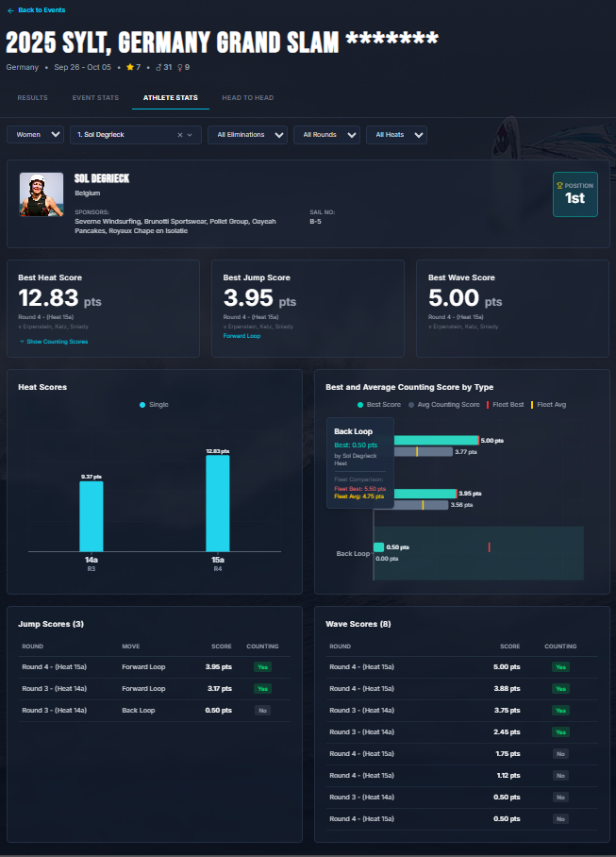Screen dimensions: 616x857
Task: Click the No badge in Back Loop jump row
Action: (262, 711)
